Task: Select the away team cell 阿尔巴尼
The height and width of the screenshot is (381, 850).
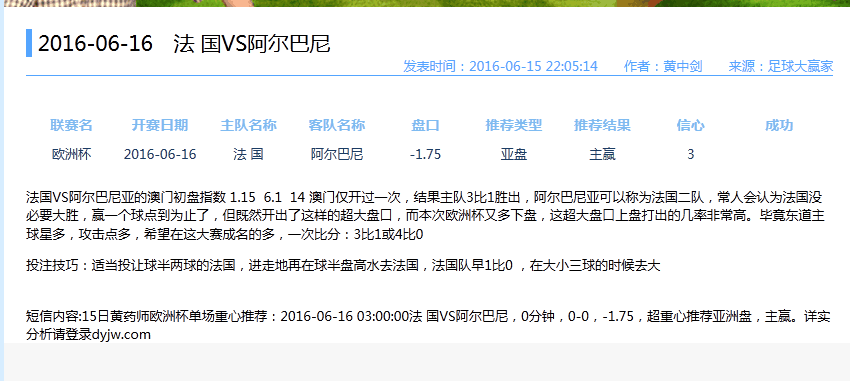Action: click(337, 154)
